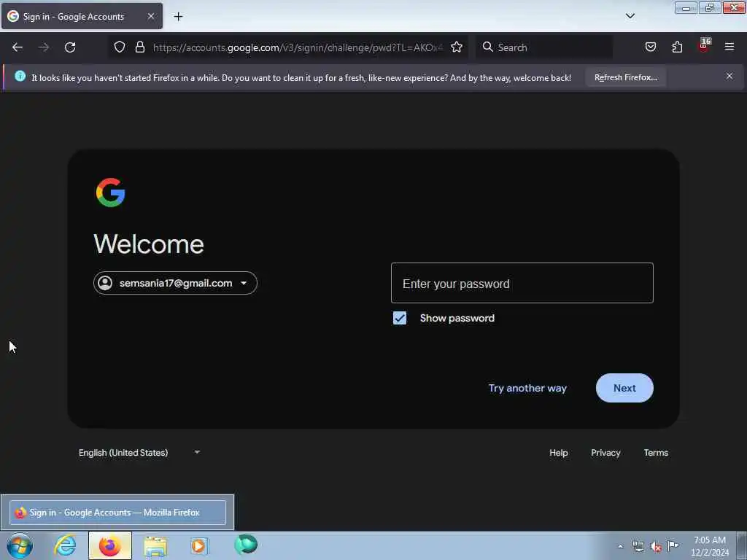Click the Try another way link

coord(527,388)
